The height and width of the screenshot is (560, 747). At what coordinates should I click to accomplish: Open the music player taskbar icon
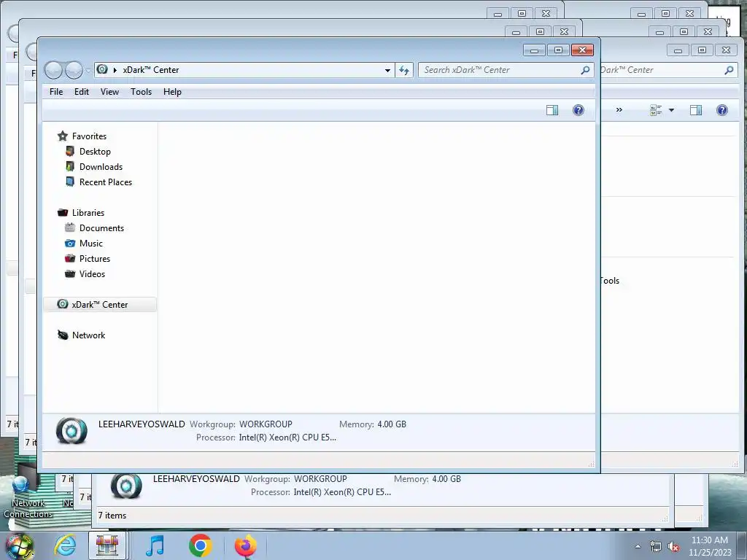[x=155, y=545]
